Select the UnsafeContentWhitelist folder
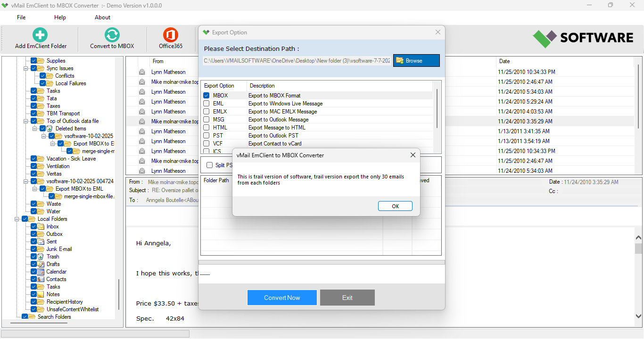Screen dimensions: 644x339 (x=73, y=309)
